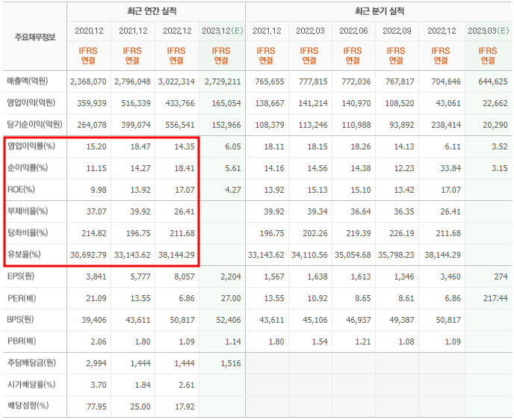Click the reserve ratio value 35,054.68
514x420 pixels.
(x=353, y=255)
